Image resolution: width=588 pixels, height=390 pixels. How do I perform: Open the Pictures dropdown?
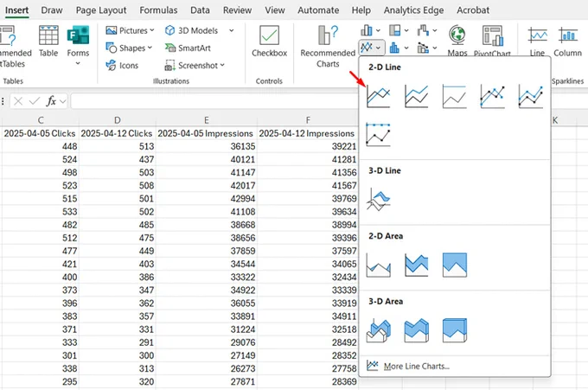(130, 30)
